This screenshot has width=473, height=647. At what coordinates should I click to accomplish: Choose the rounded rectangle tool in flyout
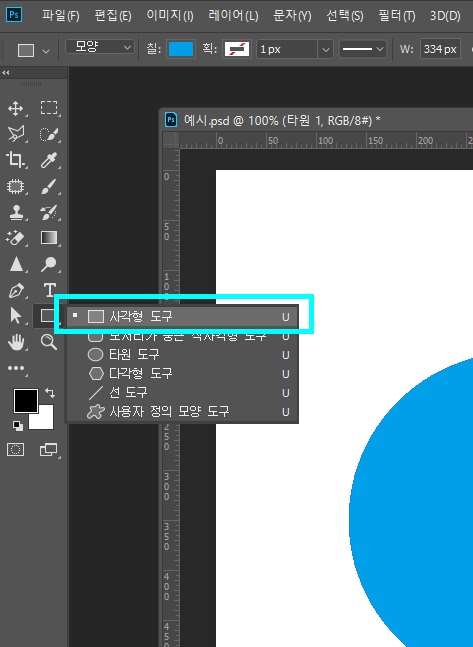tap(182, 336)
